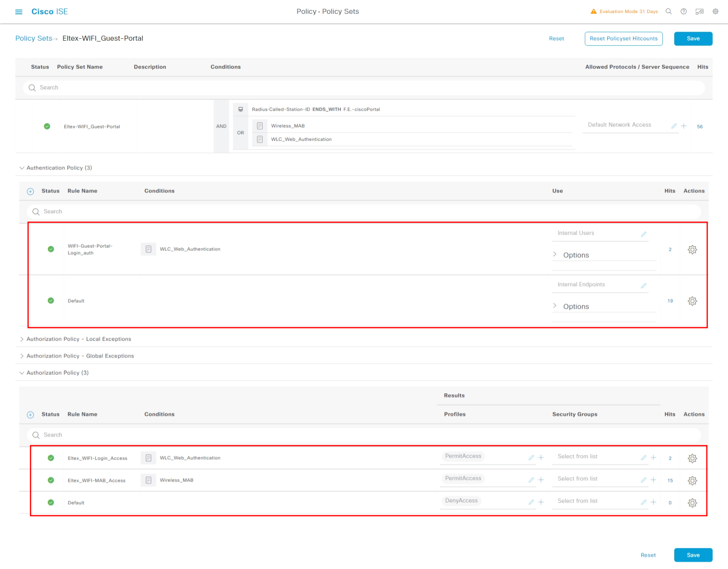This screenshot has width=728, height=569.
Task: Edit profile pencil for Eltex_WIFI-MAB_Access
Action: coord(531,480)
